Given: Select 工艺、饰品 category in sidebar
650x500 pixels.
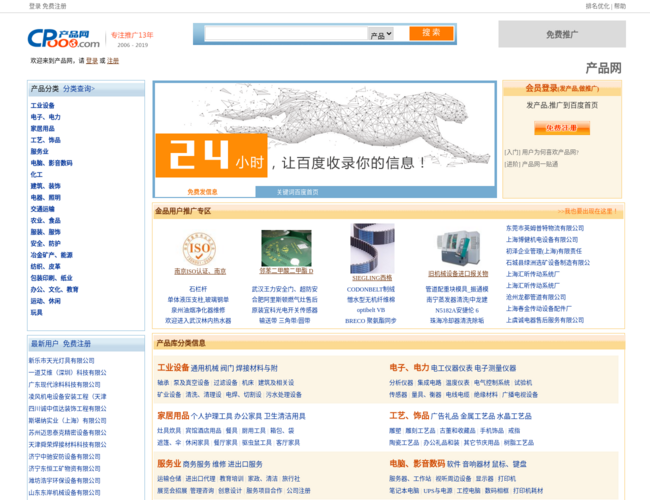Looking at the screenshot, I should point(46,140).
